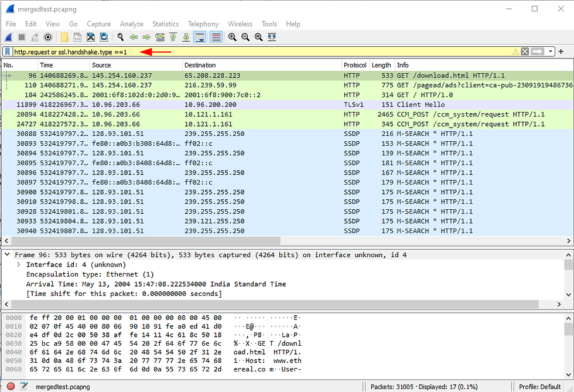Click the Find a packet magnifier icon
Screen dimensions: 574x392
tap(121, 37)
